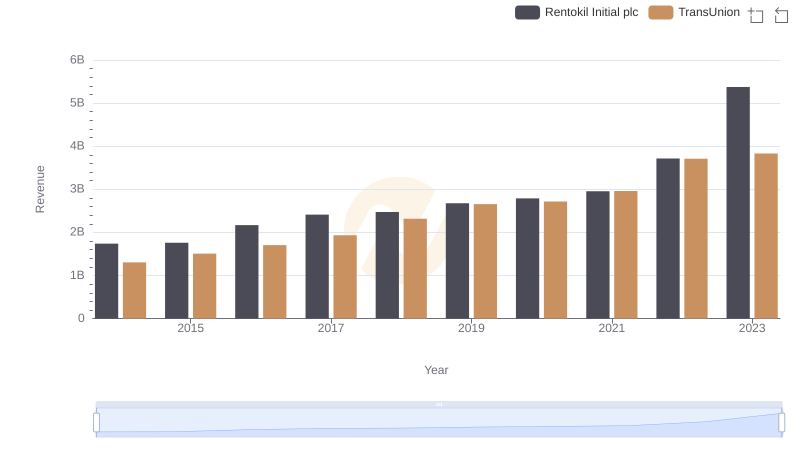Click the 2015 x-axis label

coord(190,328)
